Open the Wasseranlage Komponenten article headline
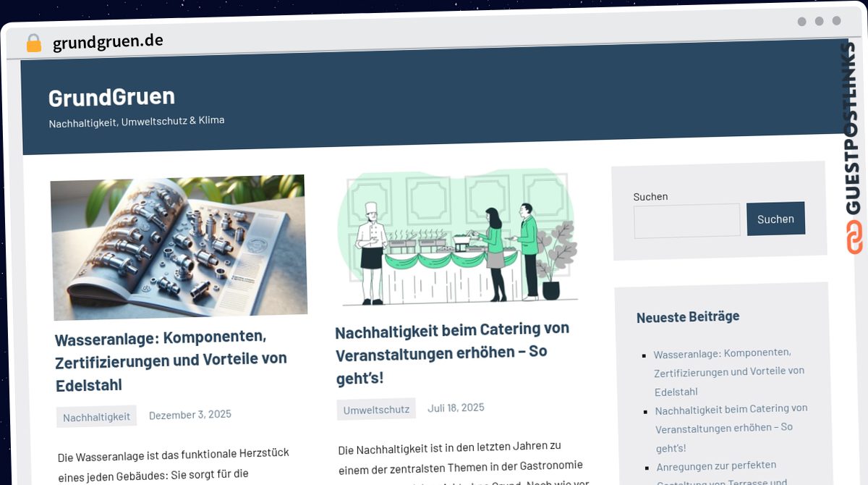 [171, 360]
